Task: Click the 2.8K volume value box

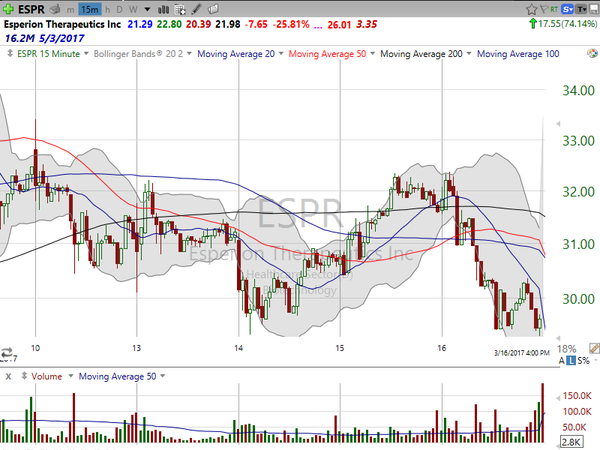Action: (572, 442)
